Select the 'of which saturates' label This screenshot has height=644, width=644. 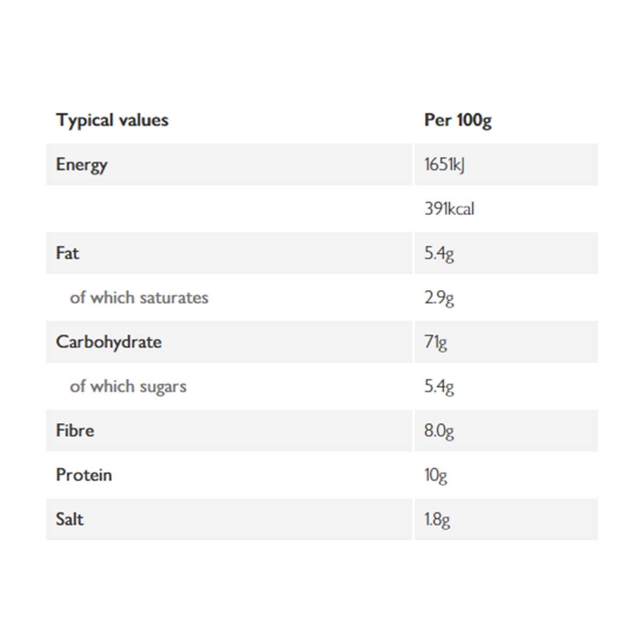(139, 298)
